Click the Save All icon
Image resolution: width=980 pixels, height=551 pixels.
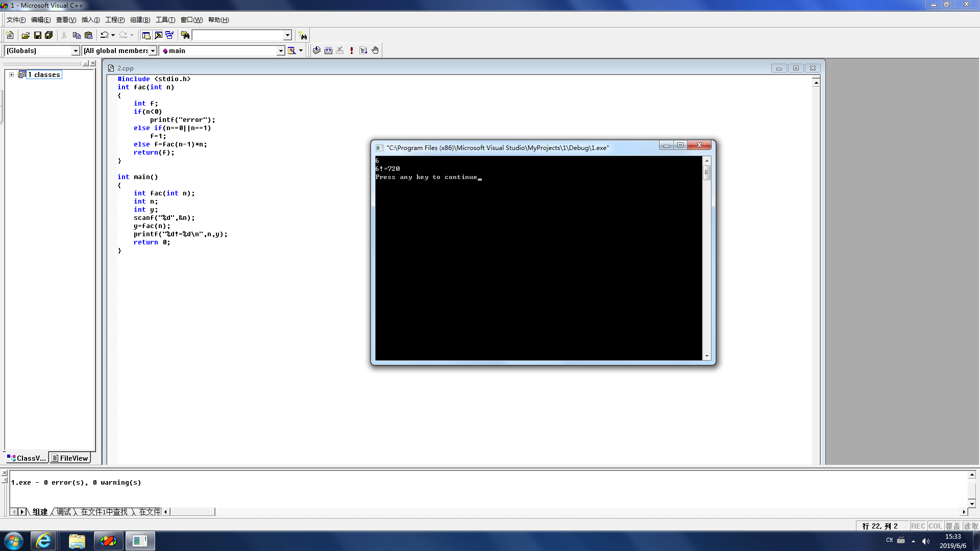(49, 35)
